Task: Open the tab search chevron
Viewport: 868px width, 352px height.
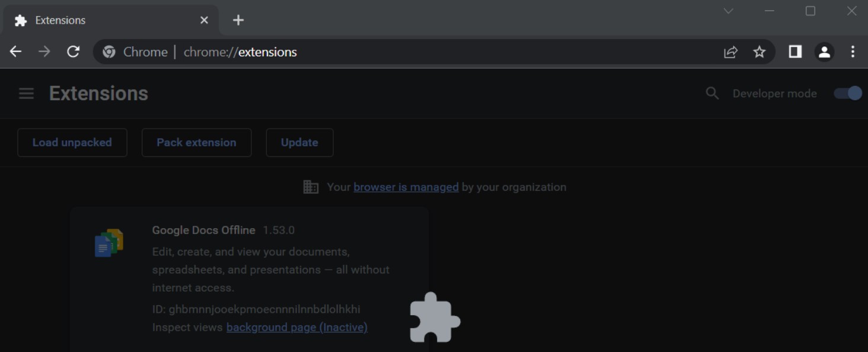Action: pyautogui.click(x=729, y=11)
